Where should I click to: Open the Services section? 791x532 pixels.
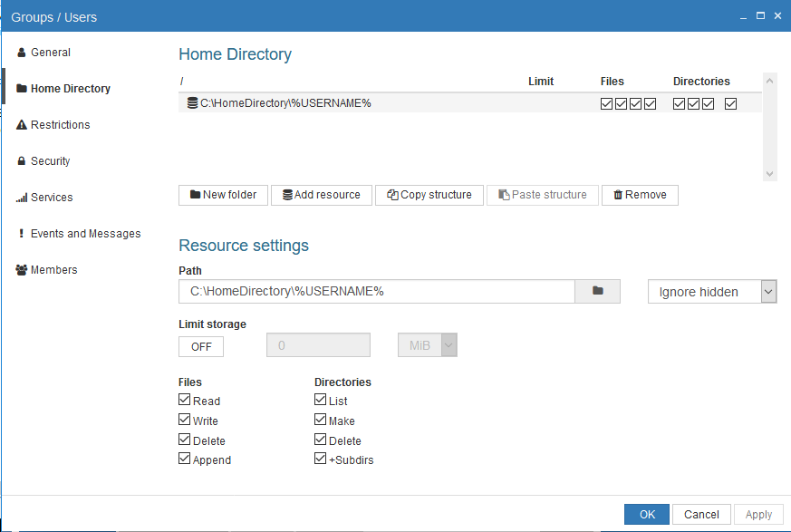[51, 198]
